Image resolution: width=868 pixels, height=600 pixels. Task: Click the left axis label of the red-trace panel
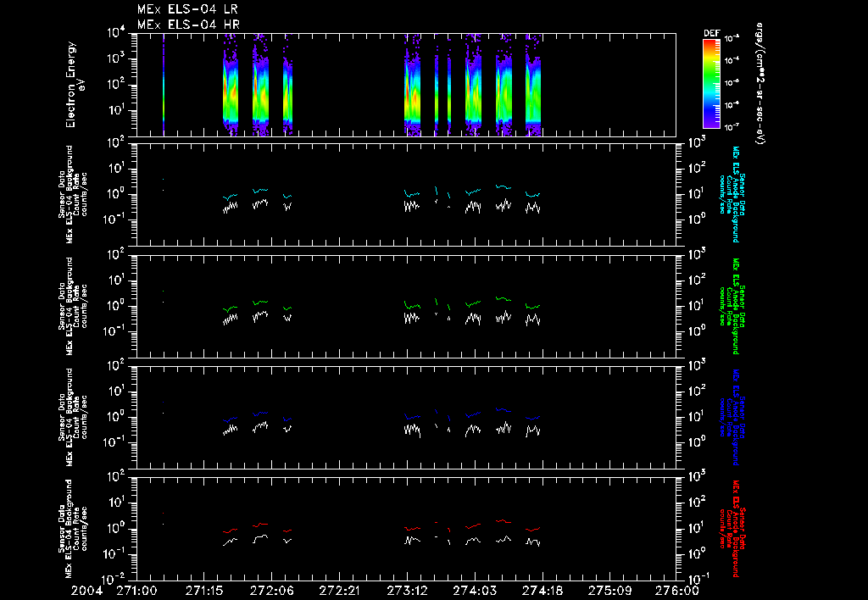[73, 529]
